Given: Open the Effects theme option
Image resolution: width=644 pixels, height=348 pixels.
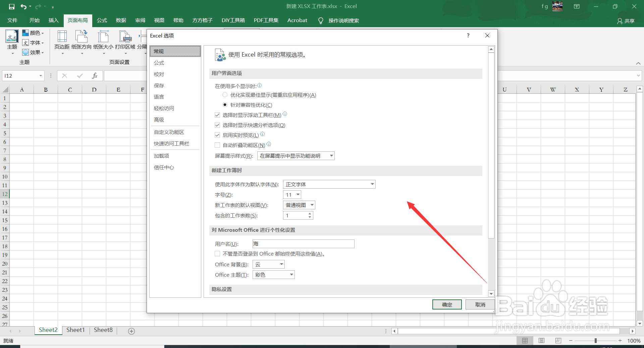Looking at the screenshot, I should pyautogui.click(x=33, y=52).
